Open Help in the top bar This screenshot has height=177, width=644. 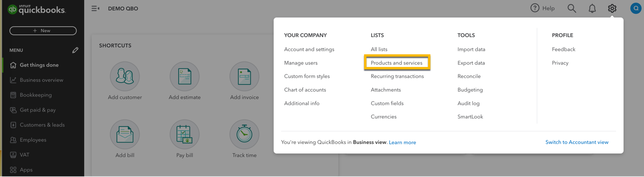coord(542,8)
